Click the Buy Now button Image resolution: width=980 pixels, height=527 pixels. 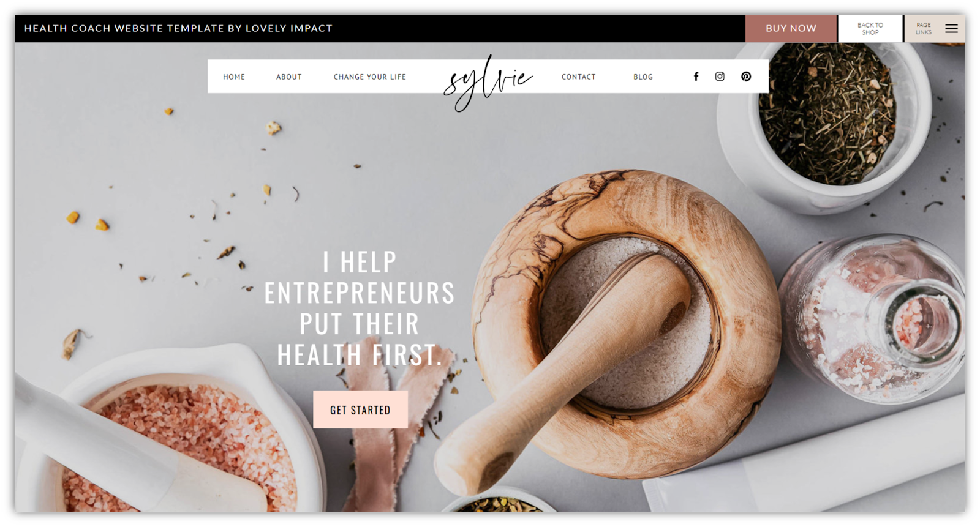791,29
